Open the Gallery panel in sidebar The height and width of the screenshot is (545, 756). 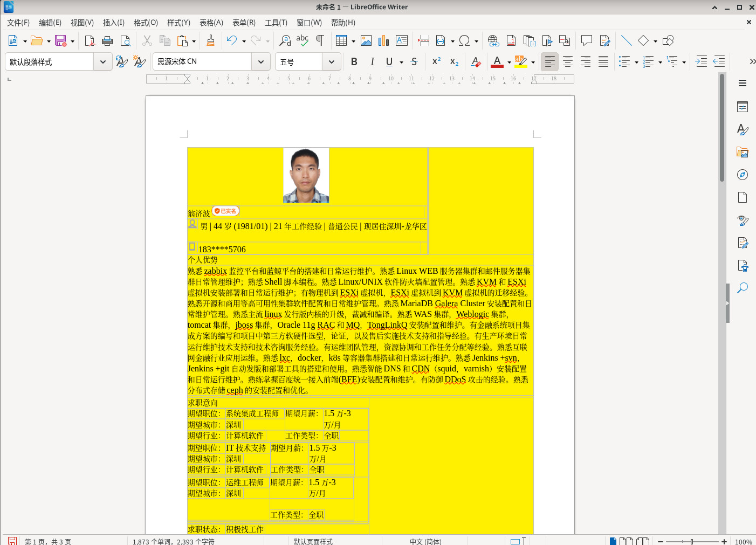click(743, 152)
